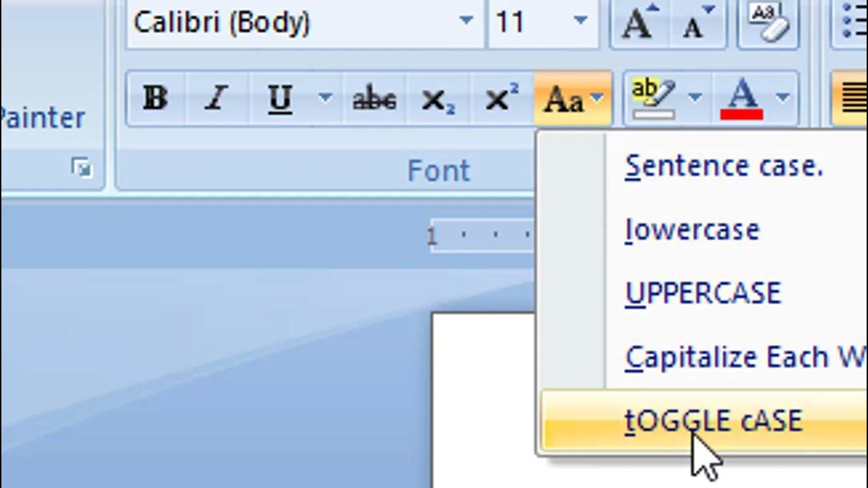
Task: Click the Change Case Aa button
Action: (x=573, y=100)
